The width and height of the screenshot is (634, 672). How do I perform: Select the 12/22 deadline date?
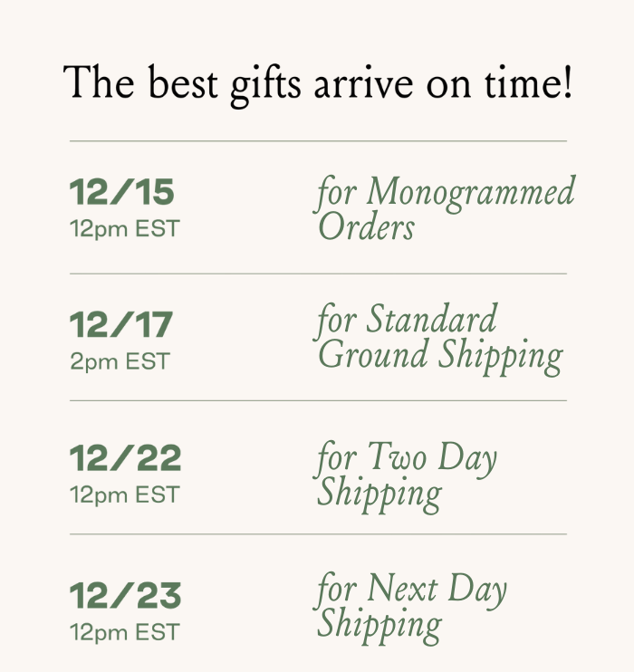point(125,457)
